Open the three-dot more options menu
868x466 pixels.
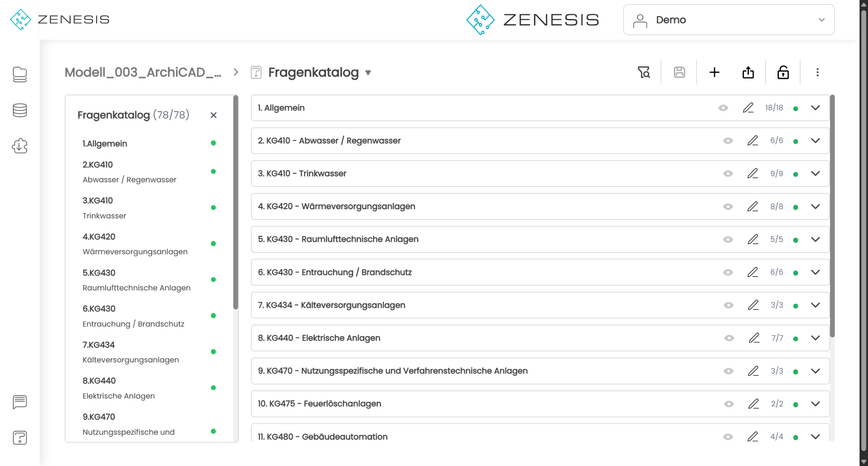pyautogui.click(x=817, y=72)
